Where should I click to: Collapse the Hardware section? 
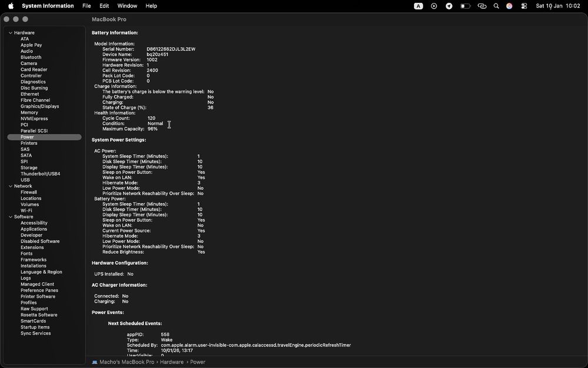[x=11, y=32]
